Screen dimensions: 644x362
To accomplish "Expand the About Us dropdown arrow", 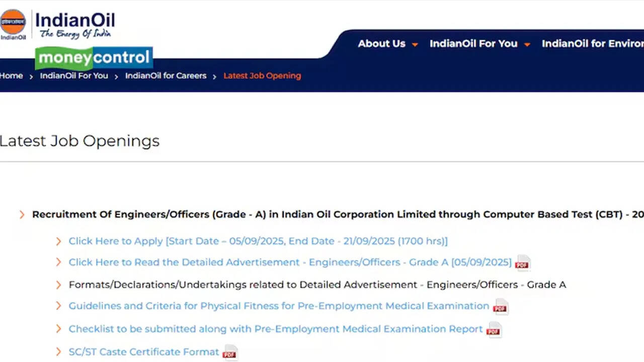I will (x=415, y=45).
